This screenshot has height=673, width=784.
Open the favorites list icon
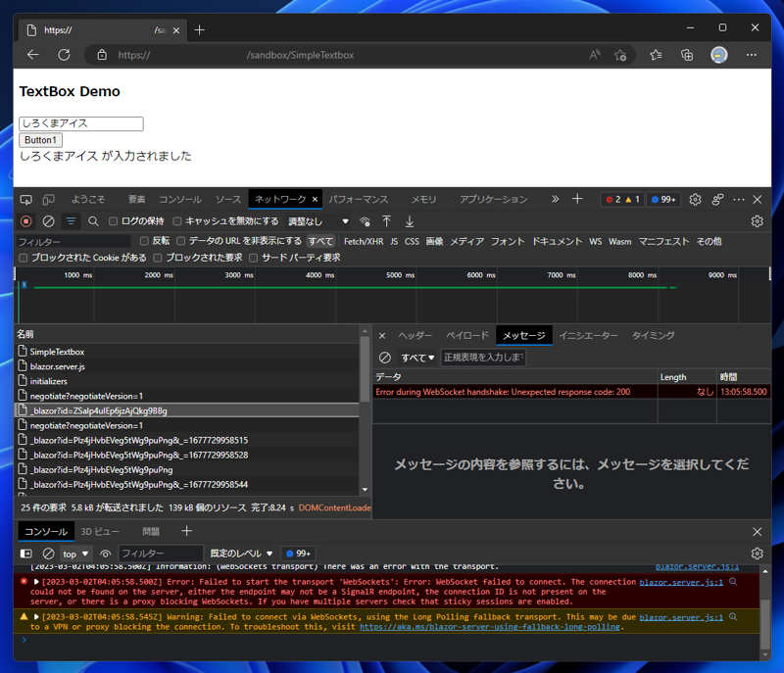pyautogui.click(x=656, y=55)
